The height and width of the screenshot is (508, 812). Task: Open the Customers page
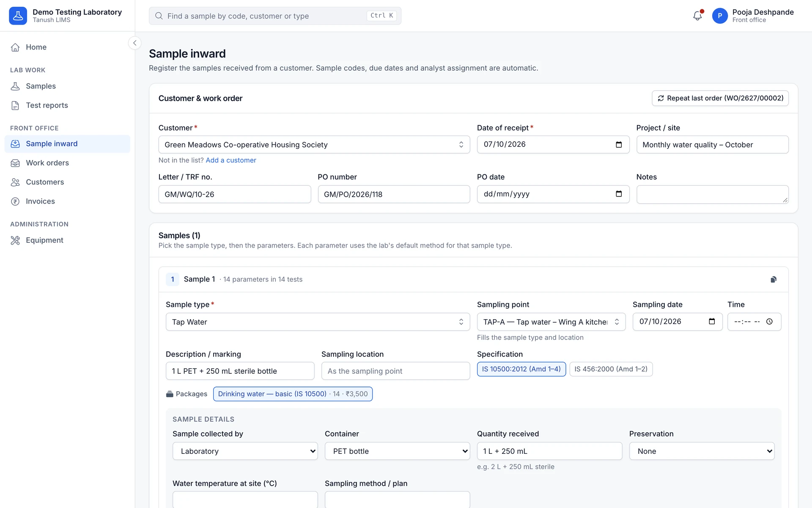(68, 182)
